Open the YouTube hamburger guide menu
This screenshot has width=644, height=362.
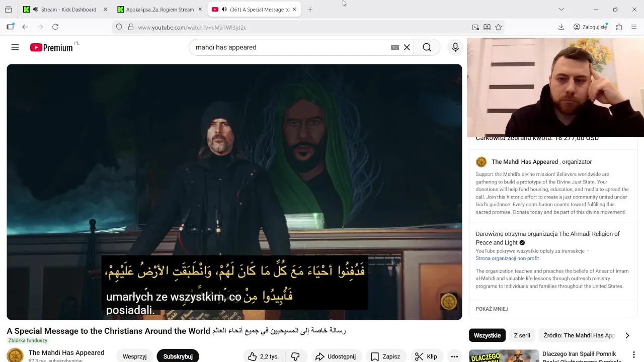click(15, 47)
